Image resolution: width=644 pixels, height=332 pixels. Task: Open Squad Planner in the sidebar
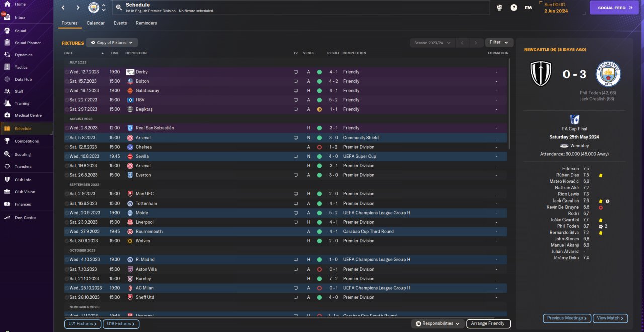27,43
